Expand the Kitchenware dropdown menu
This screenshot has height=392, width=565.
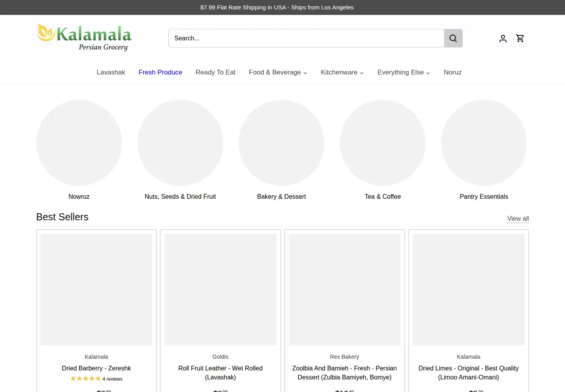pos(342,72)
